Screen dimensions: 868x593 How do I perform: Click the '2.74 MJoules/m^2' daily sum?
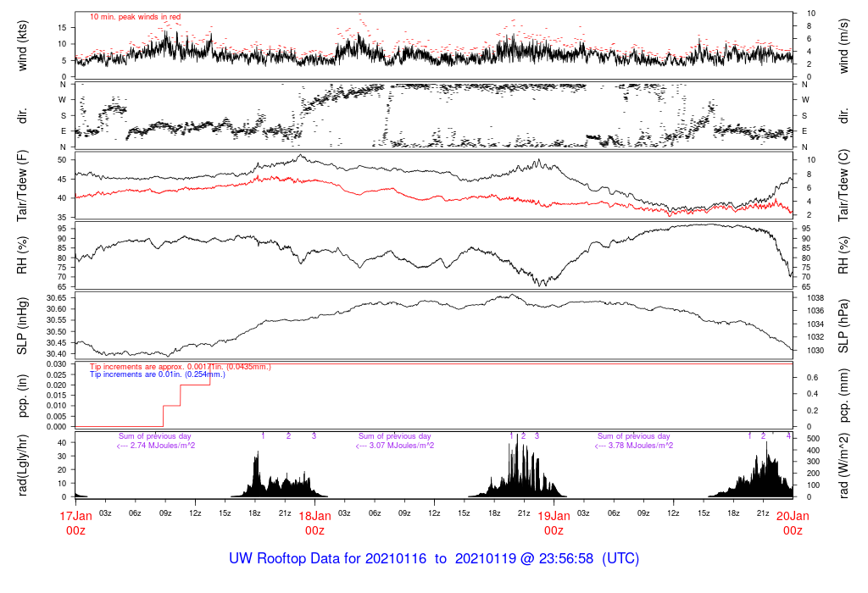[x=156, y=446]
